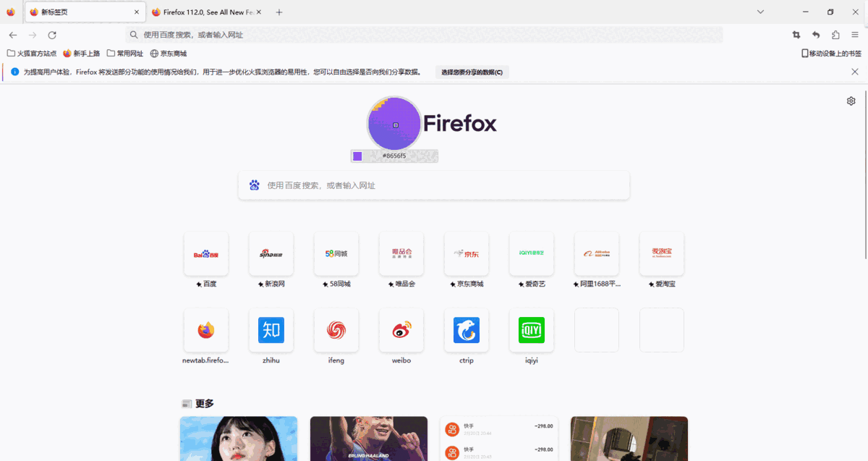
Task: Click the 选择要分享的数据 button
Action: (472, 72)
